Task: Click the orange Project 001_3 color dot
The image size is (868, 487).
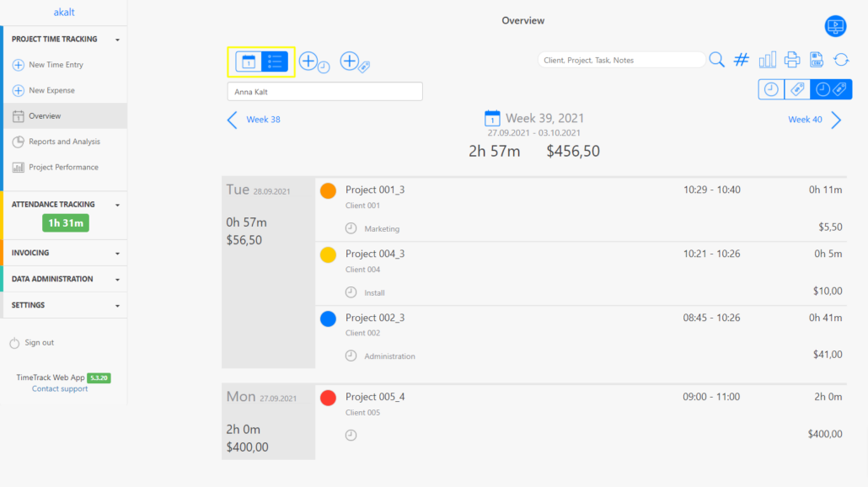Action: pos(329,191)
